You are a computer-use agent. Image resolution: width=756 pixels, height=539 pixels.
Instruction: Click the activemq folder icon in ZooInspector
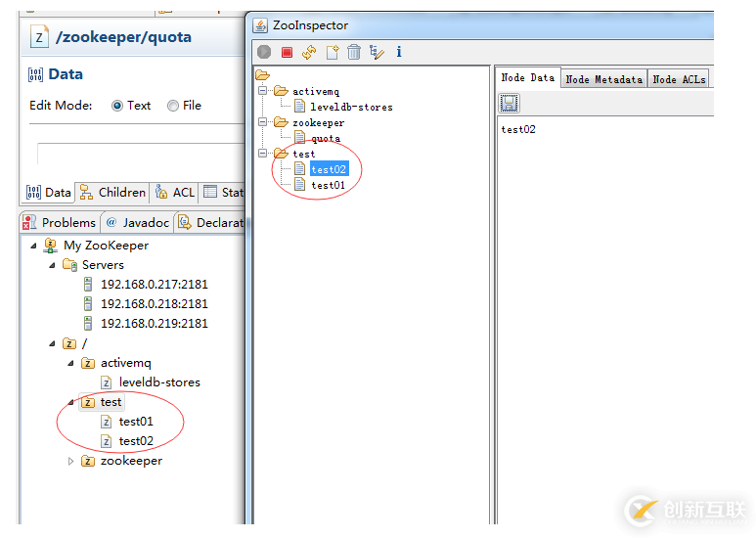tap(281, 91)
